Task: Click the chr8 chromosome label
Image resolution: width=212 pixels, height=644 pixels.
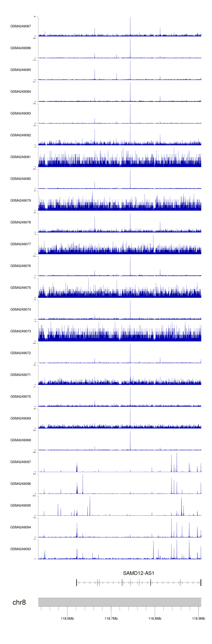Action: 19,602
